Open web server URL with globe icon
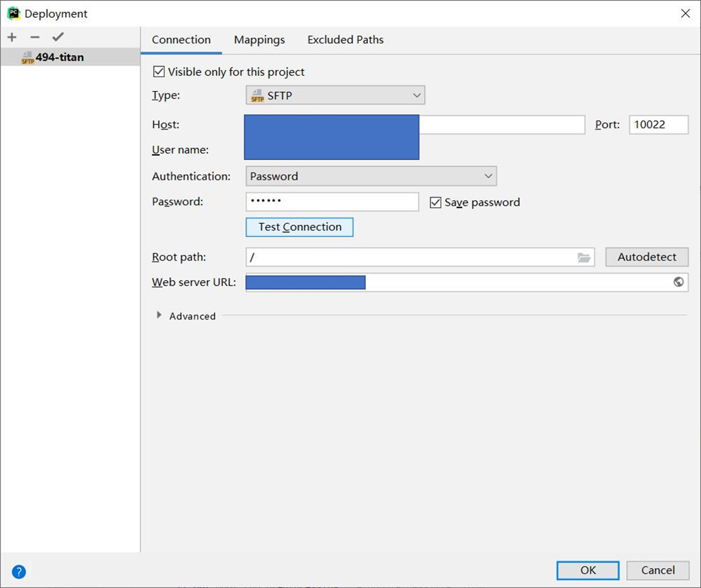The width and height of the screenshot is (701, 588). click(678, 282)
